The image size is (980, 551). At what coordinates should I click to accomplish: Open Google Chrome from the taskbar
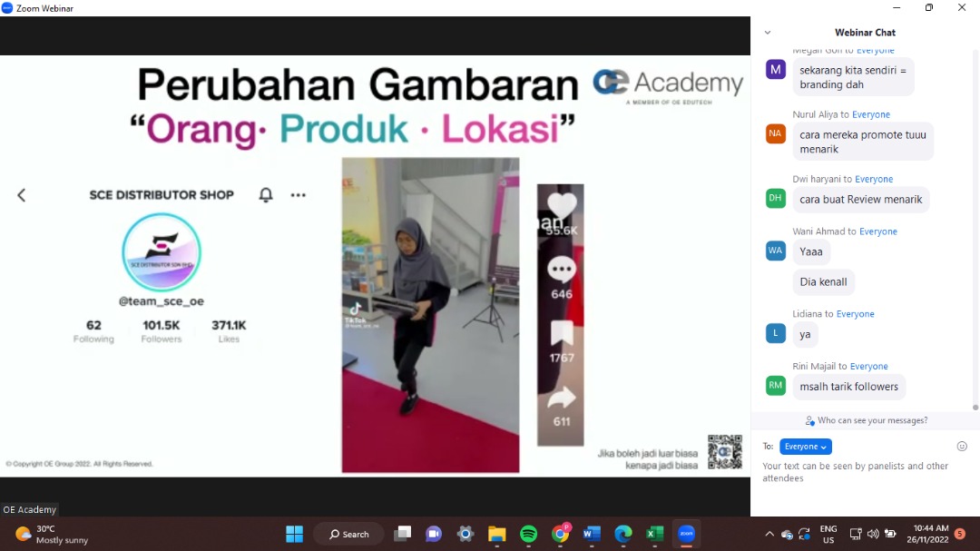[x=560, y=534]
